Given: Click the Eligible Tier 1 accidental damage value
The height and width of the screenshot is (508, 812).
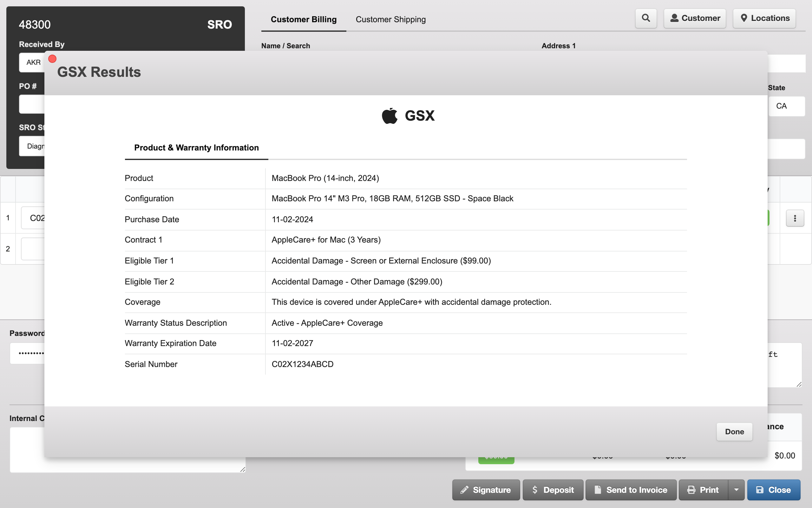Looking at the screenshot, I should point(381,261).
